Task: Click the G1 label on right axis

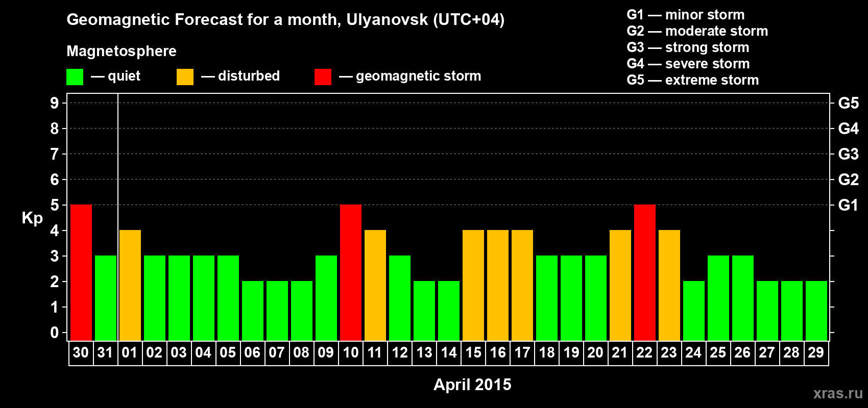Action: (x=849, y=205)
